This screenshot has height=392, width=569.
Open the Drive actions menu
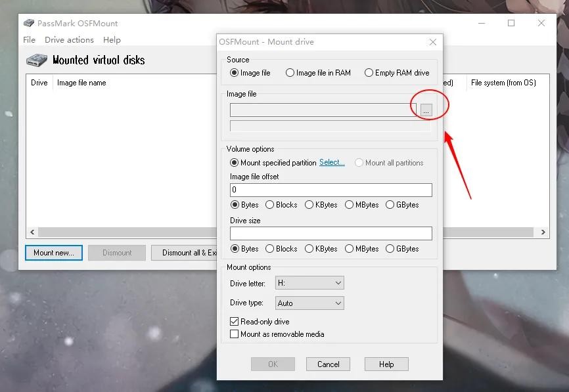pyautogui.click(x=69, y=40)
